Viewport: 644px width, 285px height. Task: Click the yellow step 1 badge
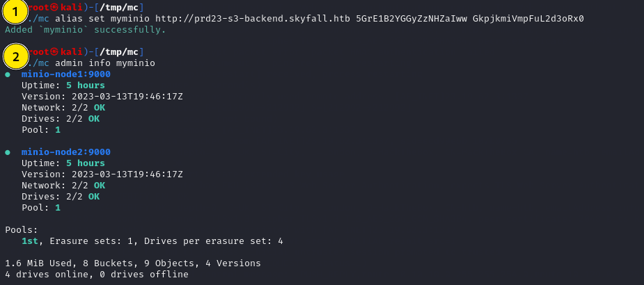tap(16, 13)
